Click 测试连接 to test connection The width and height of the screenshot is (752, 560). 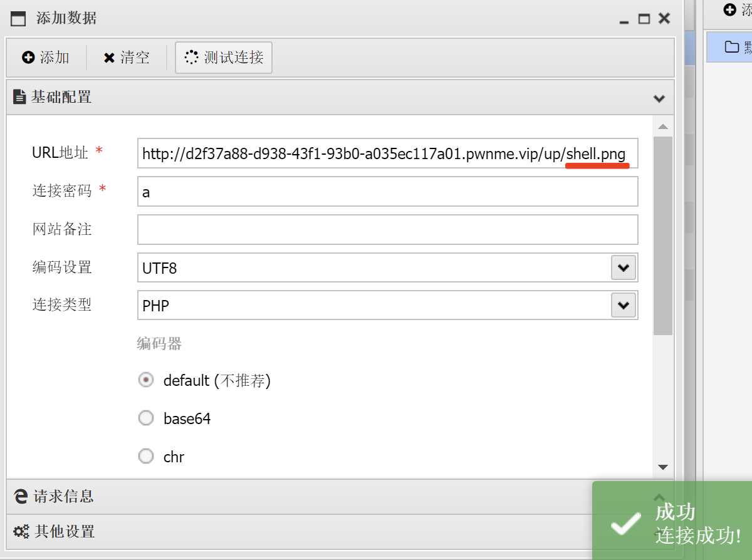(224, 58)
